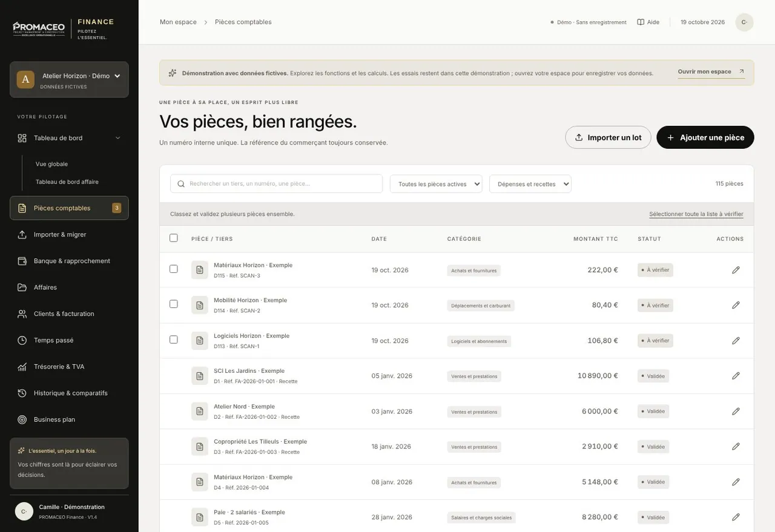Image resolution: width=775 pixels, height=532 pixels.
Task: Edit the Copropriété Les Tilleuls entry
Action: pyautogui.click(x=736, y=447)
